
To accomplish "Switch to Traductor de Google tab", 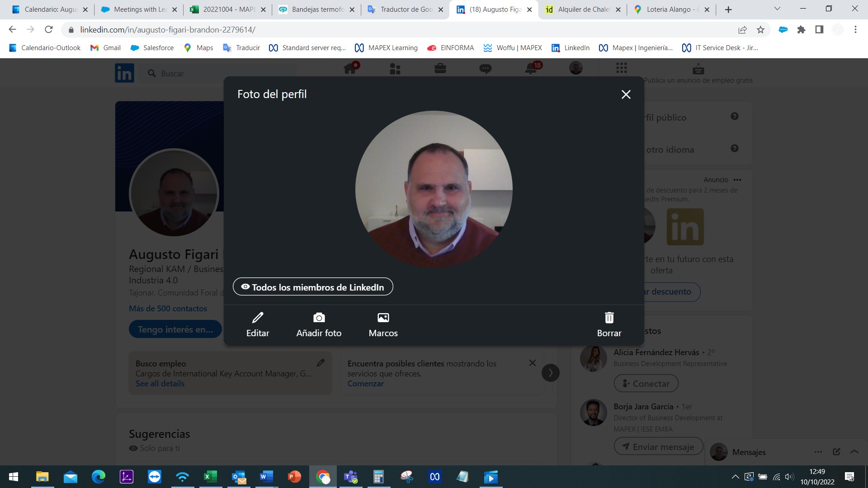I will pyautogui.click(x=406, y=9).
